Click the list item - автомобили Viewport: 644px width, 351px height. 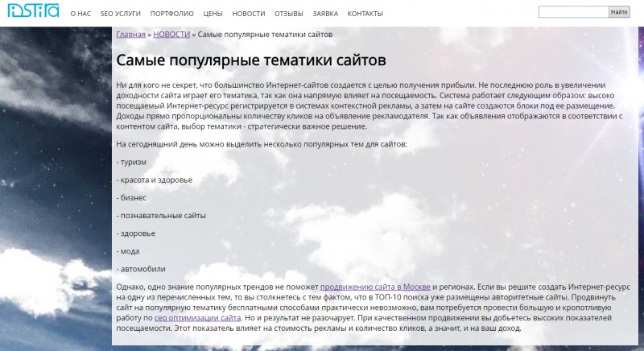tap(141, 270)
